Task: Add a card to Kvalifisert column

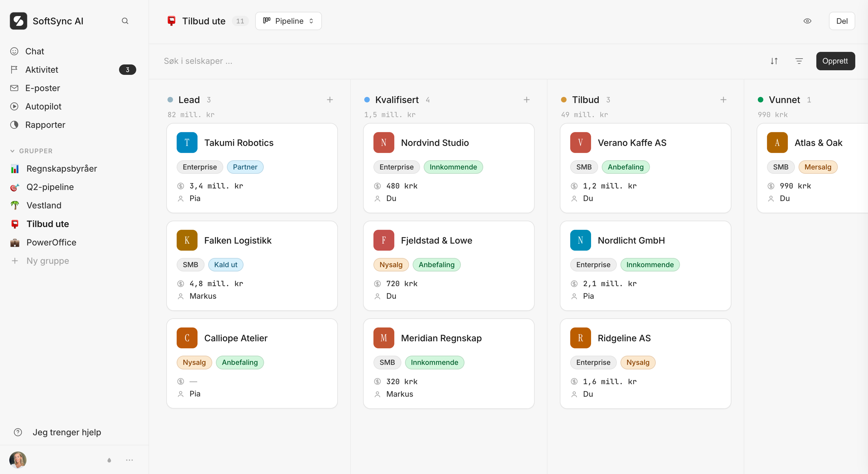Action: (x=526, y=100)
